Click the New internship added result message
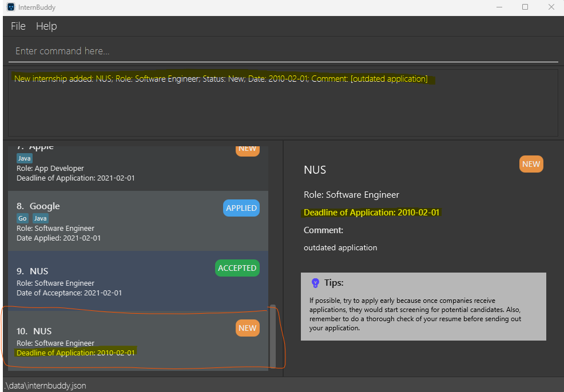Screen dimensions: 564x392 (221, 79)
